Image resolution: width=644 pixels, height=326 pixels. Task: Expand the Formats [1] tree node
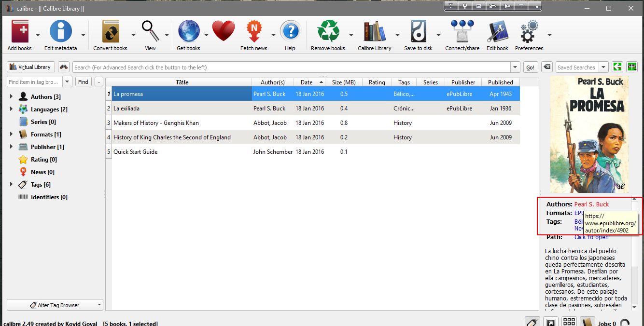click(12, 134)
